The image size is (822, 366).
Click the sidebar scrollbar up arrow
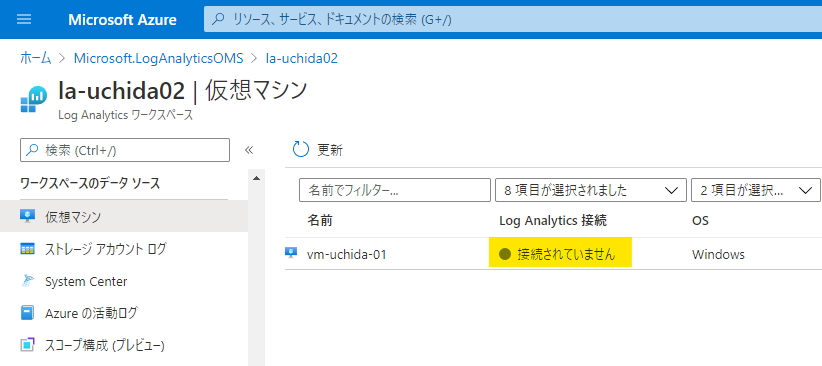(x=256, y=179)
